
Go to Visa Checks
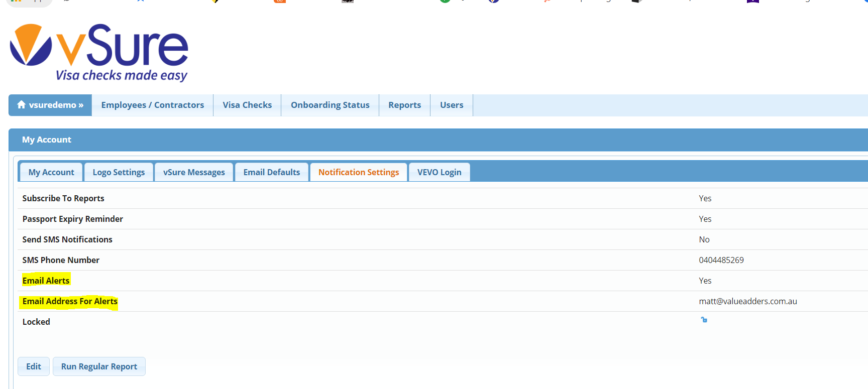(247, 105)
